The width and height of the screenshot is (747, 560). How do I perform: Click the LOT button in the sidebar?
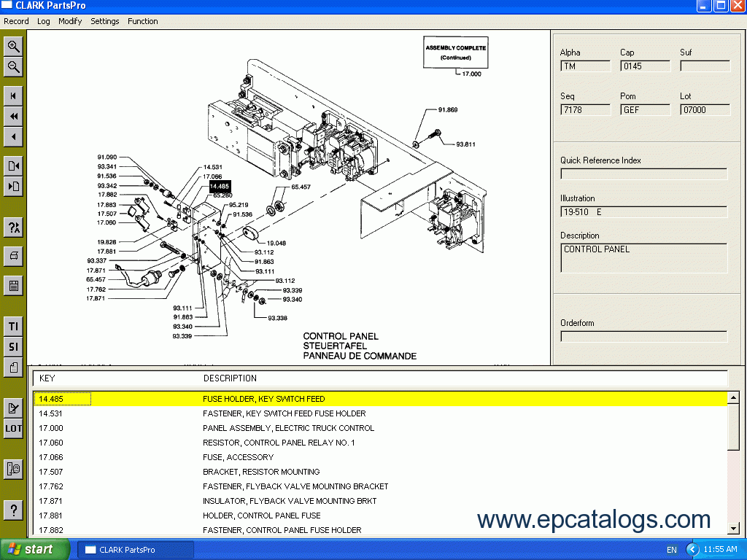tap(14, 429)
